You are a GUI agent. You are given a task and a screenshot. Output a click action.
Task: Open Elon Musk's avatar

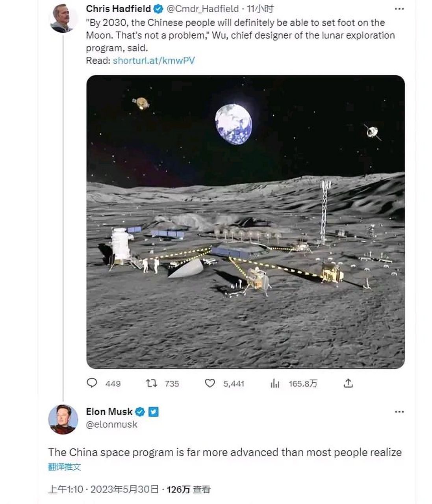(x=63, y=419)
